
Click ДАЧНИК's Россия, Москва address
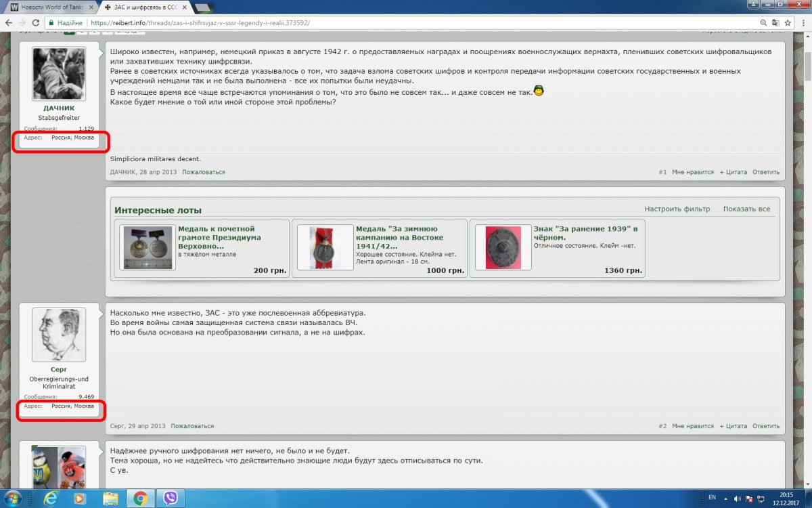coord(72,137)
